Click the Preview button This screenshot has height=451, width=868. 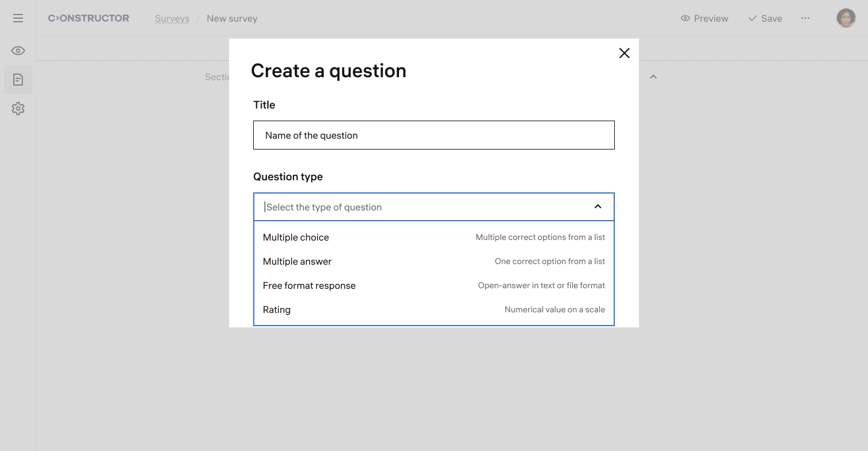[x=704, y=18]
